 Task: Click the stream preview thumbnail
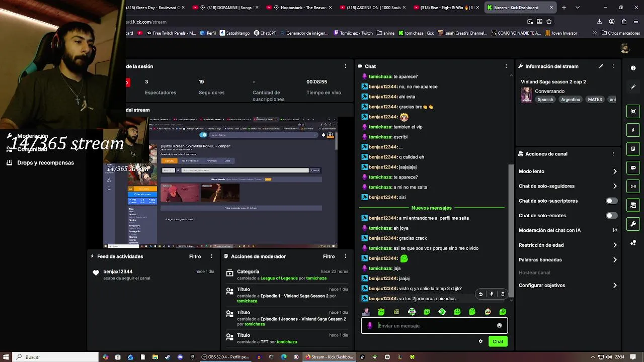[220, 183]
